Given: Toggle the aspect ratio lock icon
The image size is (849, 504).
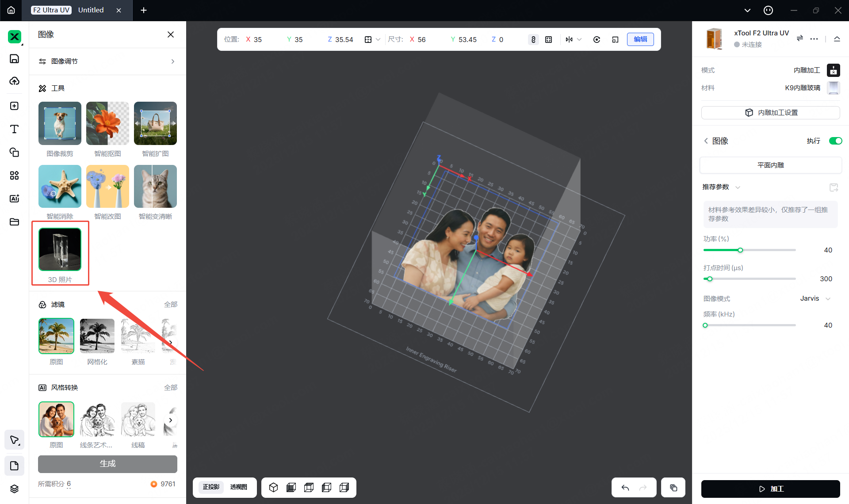Looking at the screenshot, I should click(x=533, y=39).
